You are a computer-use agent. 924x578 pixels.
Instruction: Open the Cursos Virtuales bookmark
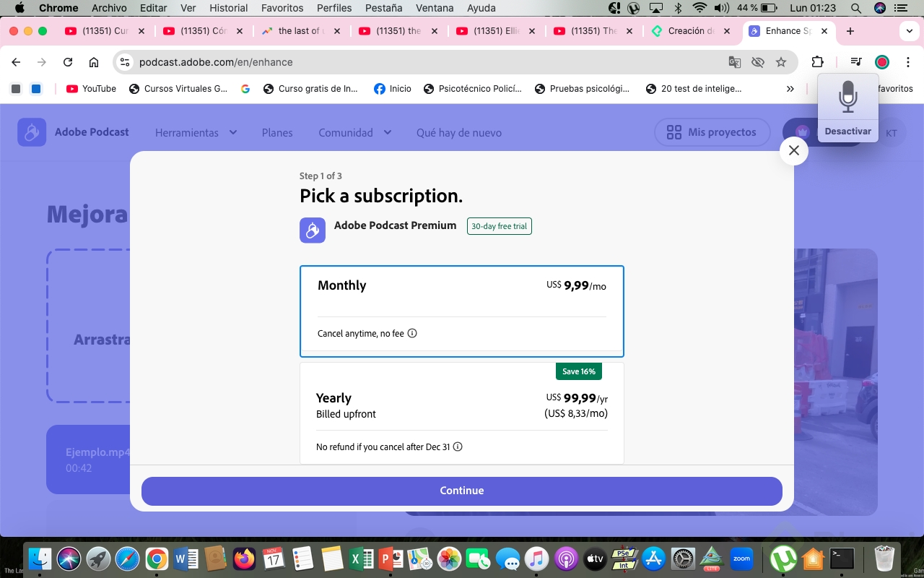[x=178, y=89]
